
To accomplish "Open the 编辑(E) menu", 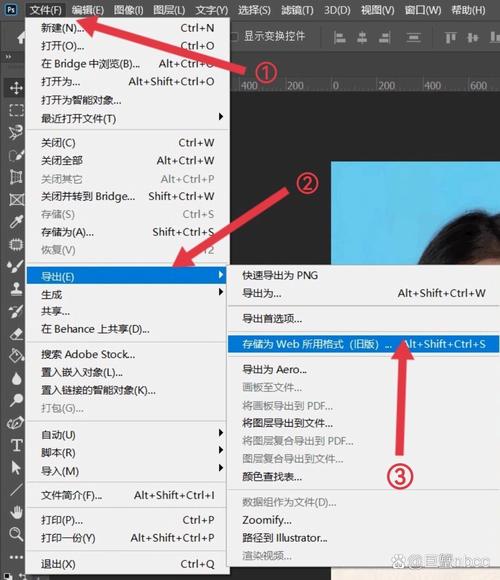I will (88, 10).
